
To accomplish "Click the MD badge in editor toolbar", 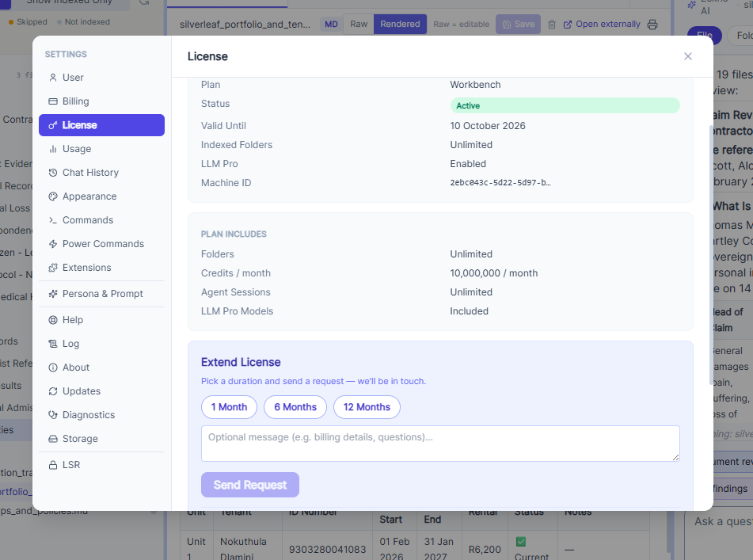I will click(331, 24).
